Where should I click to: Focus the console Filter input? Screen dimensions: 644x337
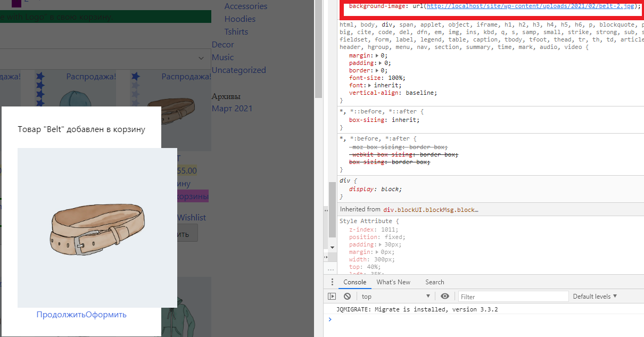(514, 297)
